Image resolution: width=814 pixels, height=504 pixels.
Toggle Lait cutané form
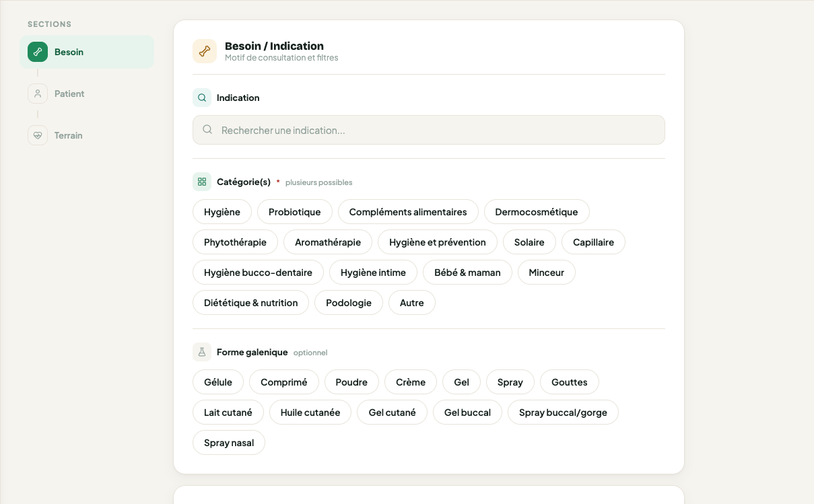(x=228, y=412)
